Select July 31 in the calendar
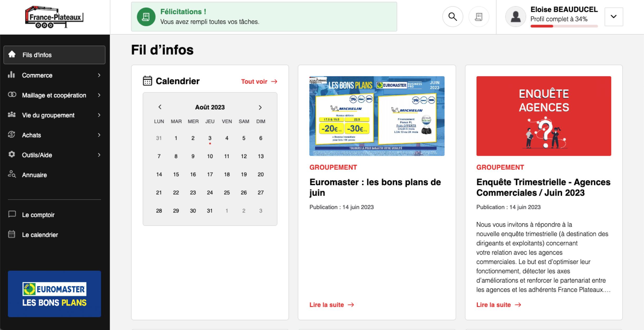The width and height of the screenshot is (644, 330). (159, 138)
